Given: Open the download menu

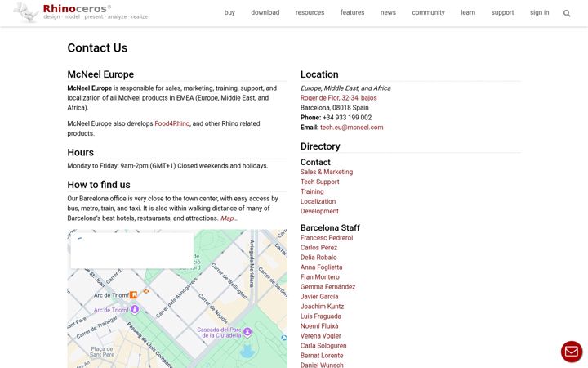Looking at the screenshot, I should point(265,12).
